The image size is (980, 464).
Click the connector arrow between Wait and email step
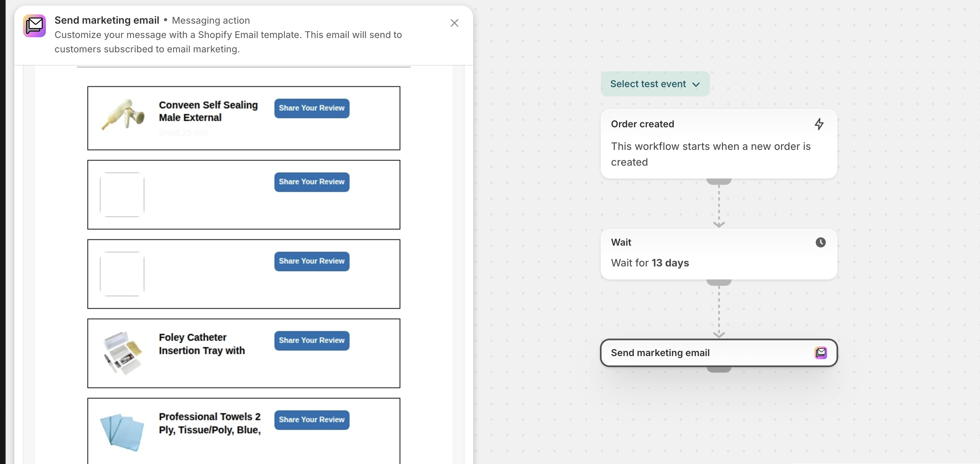point(719,333)
